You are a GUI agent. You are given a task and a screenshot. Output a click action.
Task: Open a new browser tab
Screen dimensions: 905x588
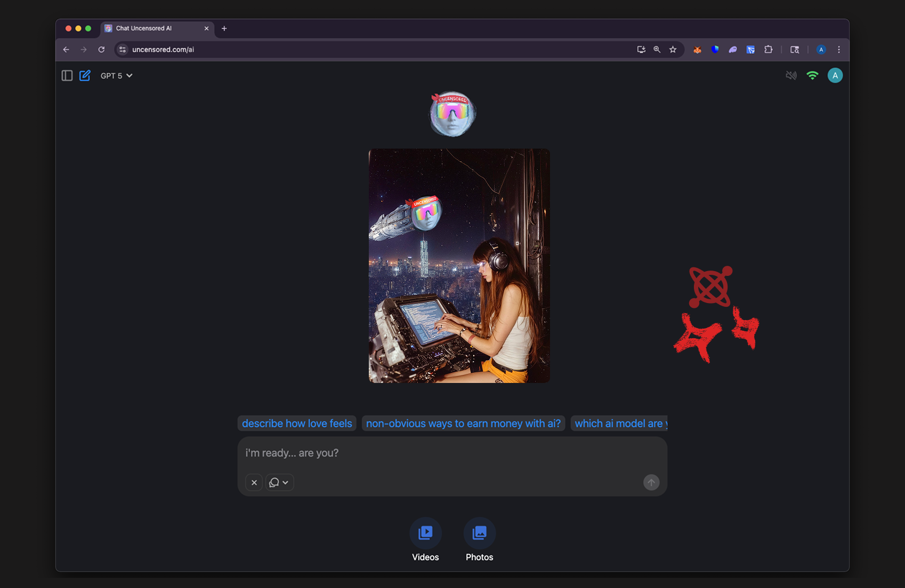tap(224, 29)
